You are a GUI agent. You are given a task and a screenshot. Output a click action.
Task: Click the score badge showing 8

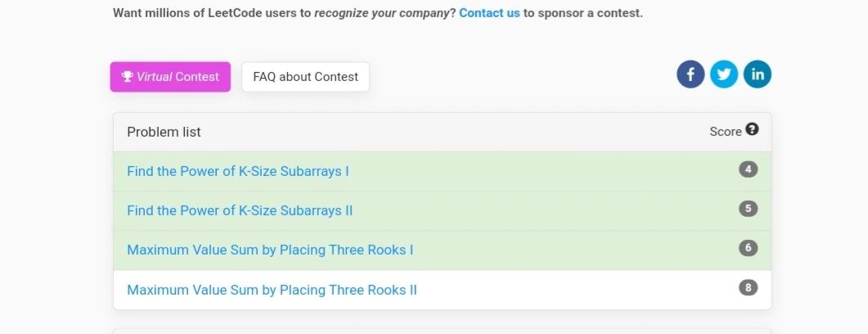click(x=748, y=288)
